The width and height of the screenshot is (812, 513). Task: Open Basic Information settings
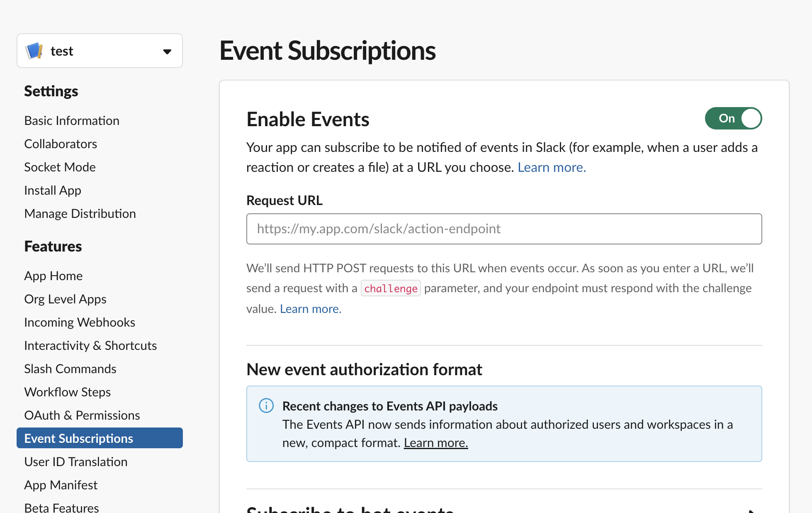point(71,120)
